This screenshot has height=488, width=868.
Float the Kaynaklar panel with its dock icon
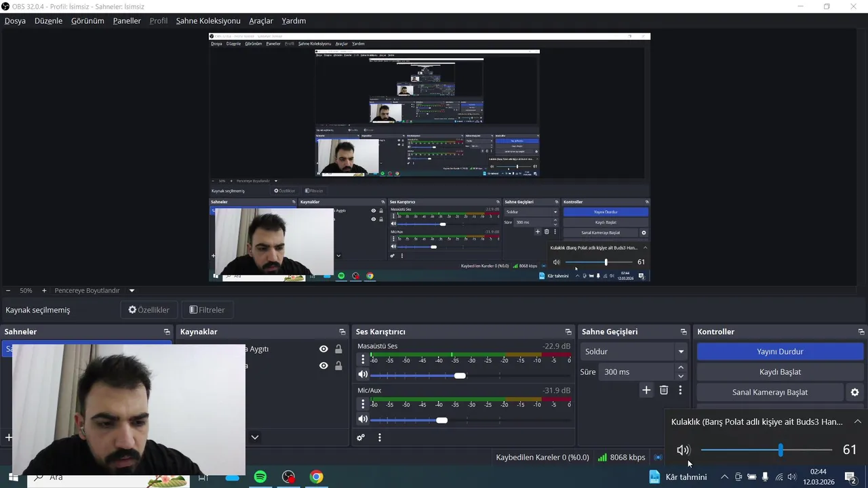(342, 331)
